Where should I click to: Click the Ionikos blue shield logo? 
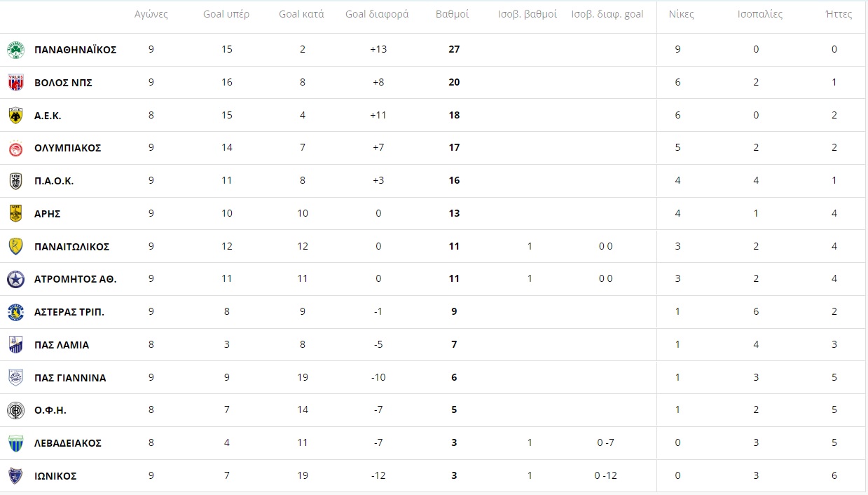[x=15, y=476]
